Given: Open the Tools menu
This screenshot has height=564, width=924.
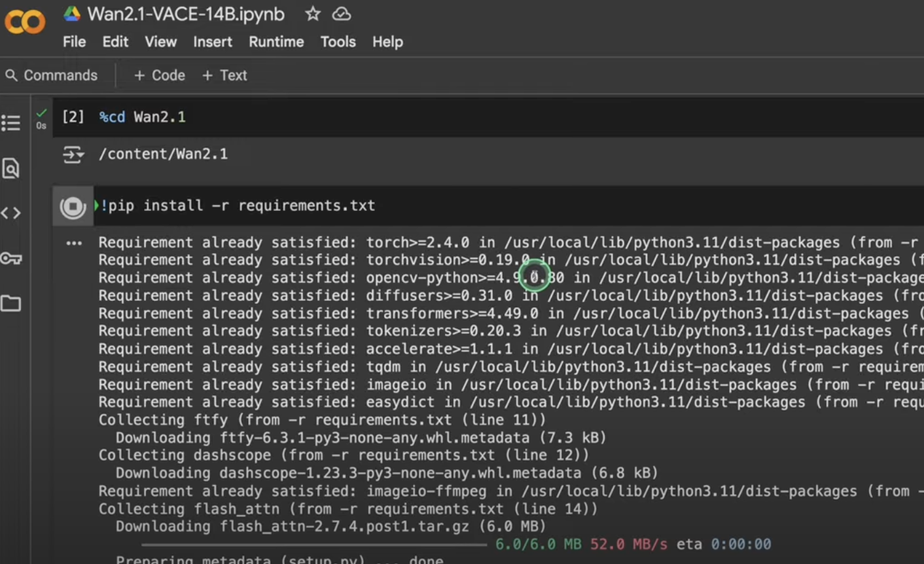Looking at the screenshot, I should pyautogui.click(x=338, y=41).
